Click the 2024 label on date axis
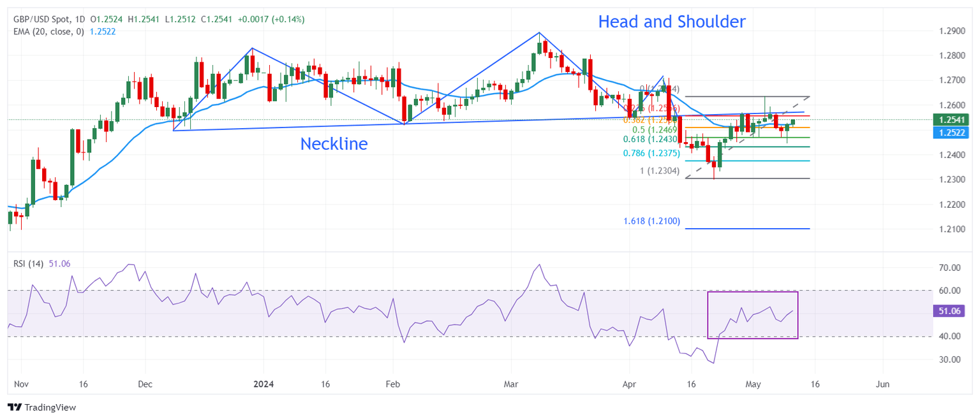This screenshot has height=420, width=980. [x=262, y=384]
